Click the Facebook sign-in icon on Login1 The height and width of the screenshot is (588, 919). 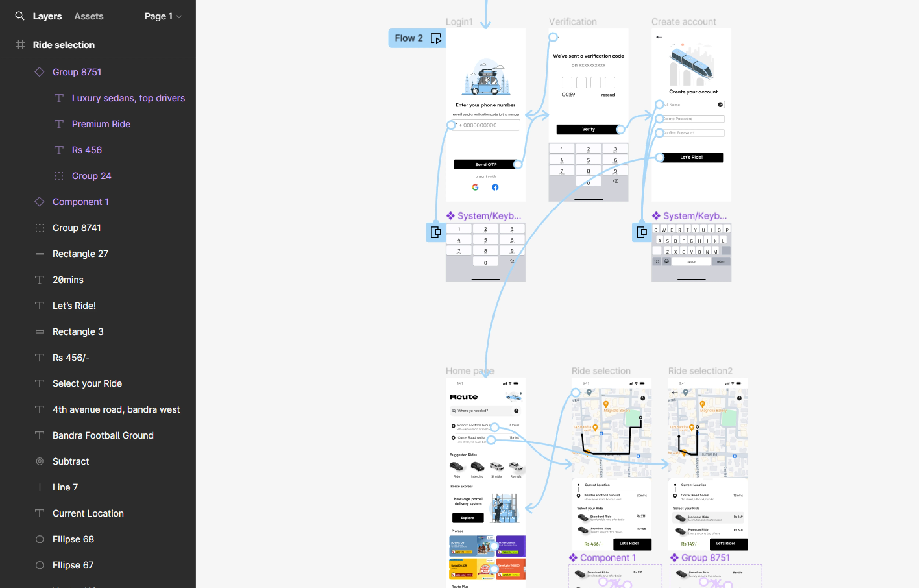[495, 187]
